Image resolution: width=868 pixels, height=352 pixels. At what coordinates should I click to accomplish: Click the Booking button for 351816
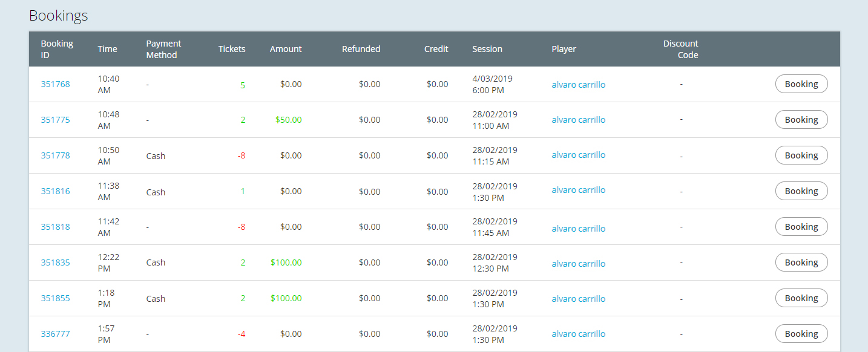point(801,191)
